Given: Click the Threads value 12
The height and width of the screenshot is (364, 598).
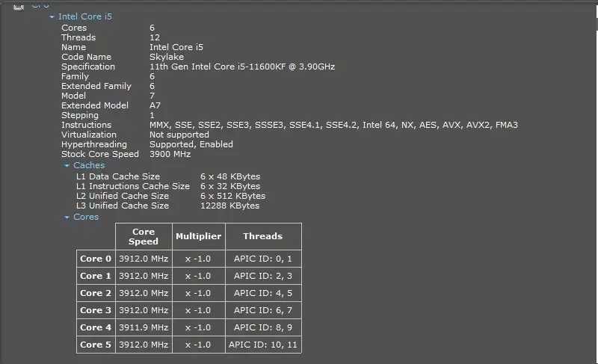Looking at the screenshot, I should (x=155, y=37).
